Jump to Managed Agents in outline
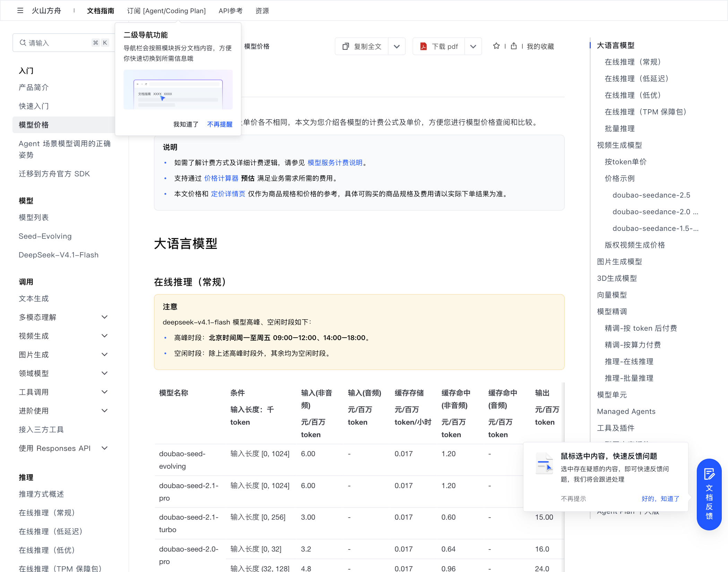The height and width of the screenshot is (572, 728). pos(626,411)
